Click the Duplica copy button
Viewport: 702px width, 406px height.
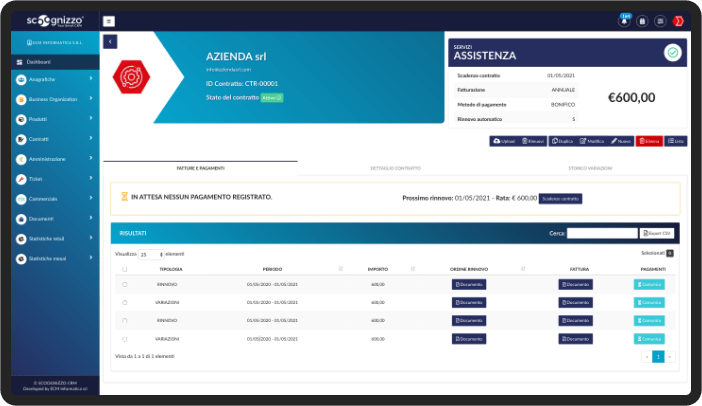[562, 141]
